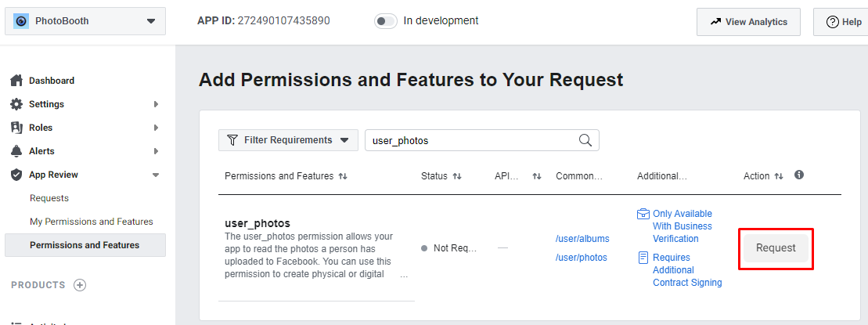This screenshot has width=868, height=325.
Task: Sort by Permissions and Features column arrows
Action: click(x=343, y=176)
